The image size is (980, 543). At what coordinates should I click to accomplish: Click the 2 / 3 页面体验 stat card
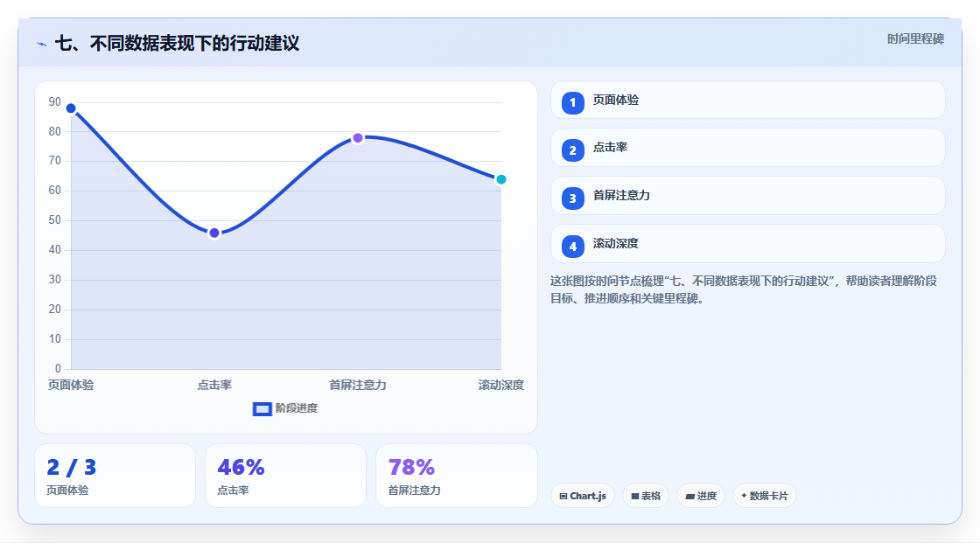click(115, 477)
